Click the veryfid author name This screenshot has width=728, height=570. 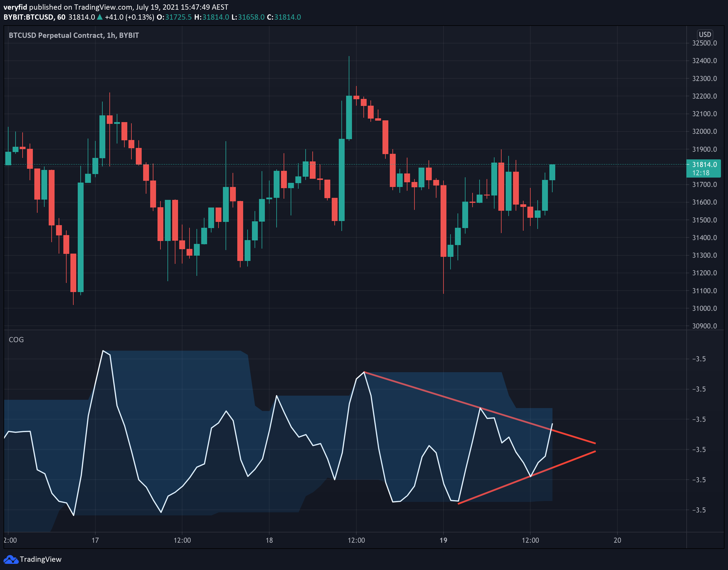pos(15,7)
